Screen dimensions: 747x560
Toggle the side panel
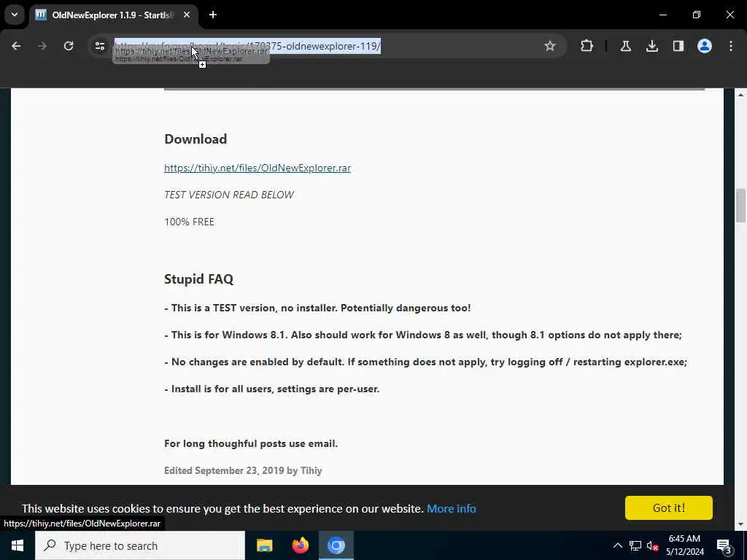coord(678,46)
